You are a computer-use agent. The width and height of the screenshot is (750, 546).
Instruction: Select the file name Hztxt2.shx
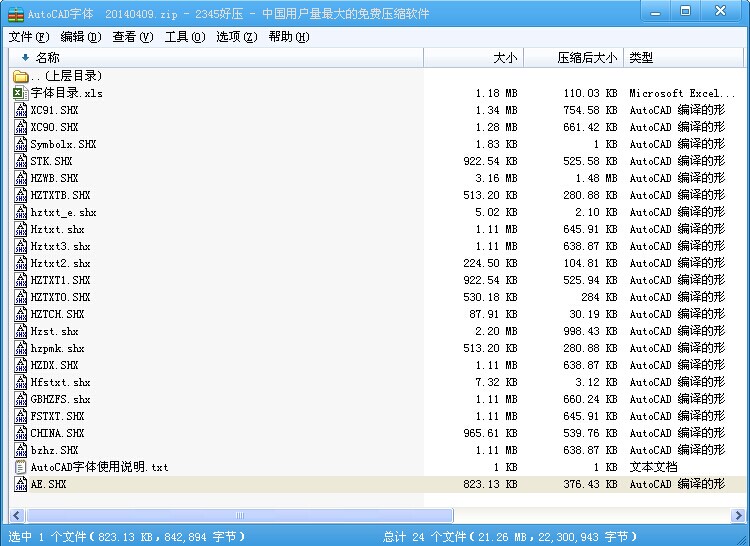coord(60,263)
